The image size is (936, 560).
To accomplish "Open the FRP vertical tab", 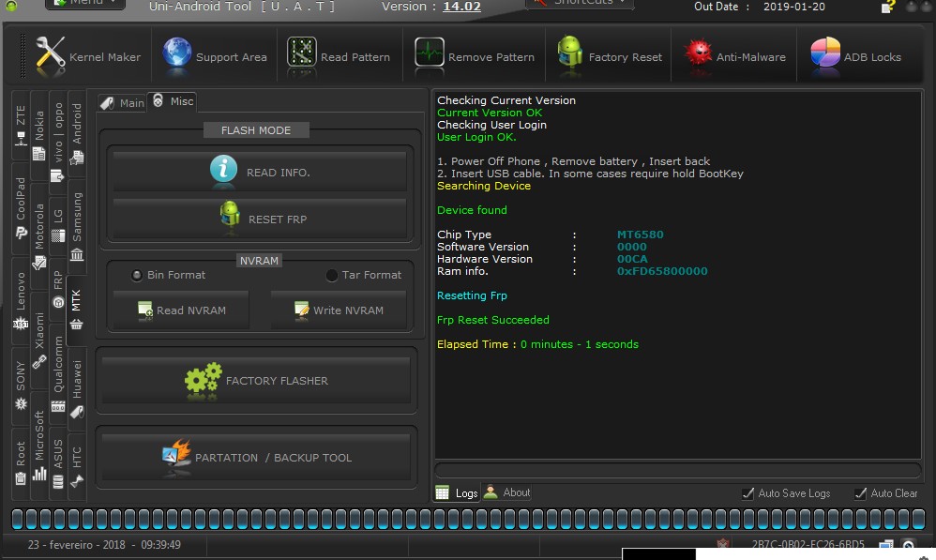I will [58, 288].
